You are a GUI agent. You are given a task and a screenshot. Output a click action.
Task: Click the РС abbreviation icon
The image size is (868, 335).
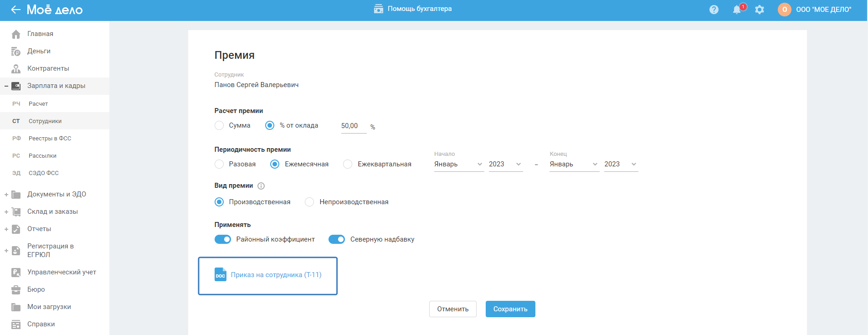click(x=16, y=156)
